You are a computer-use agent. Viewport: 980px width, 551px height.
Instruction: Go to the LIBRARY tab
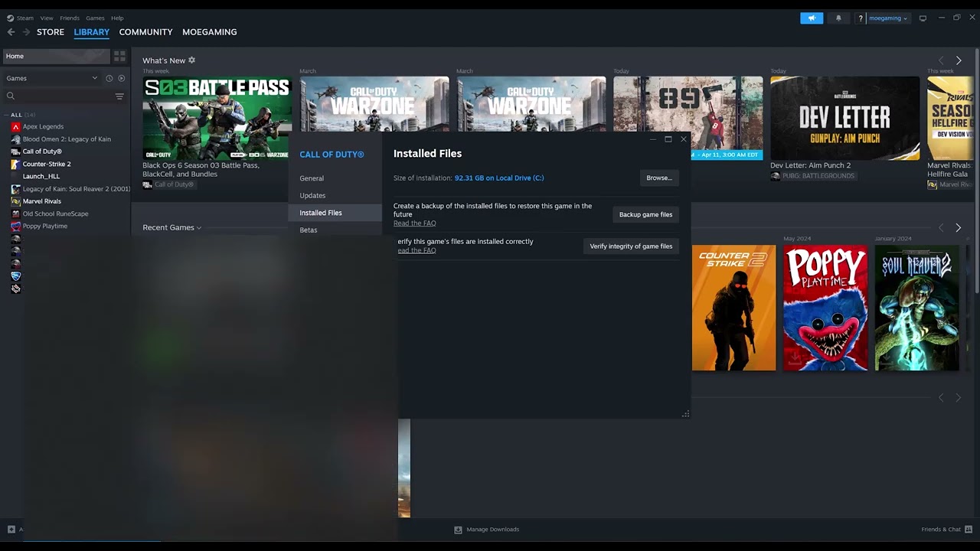point(92,32)
